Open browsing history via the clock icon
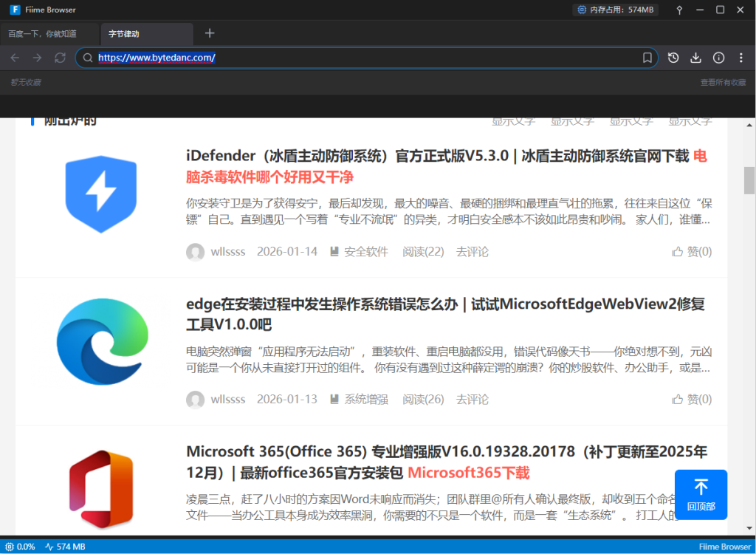756x554 pixels. 673,58
